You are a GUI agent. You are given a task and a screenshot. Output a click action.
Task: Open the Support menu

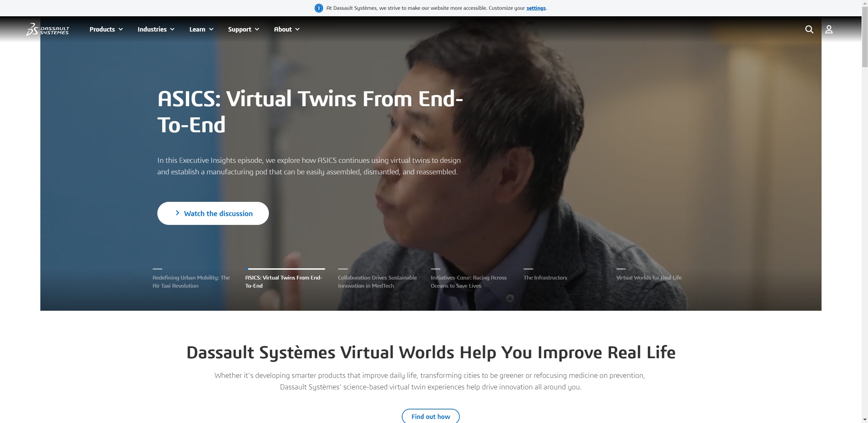[x=243, y=30]
